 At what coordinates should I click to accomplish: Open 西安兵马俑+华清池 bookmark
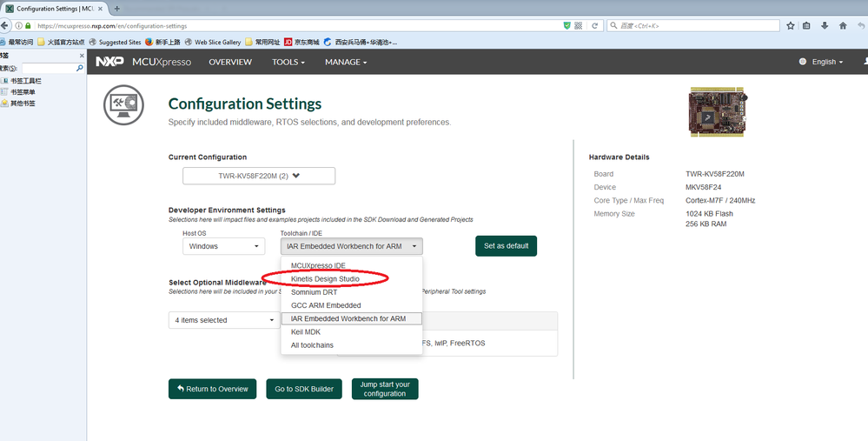361,42
